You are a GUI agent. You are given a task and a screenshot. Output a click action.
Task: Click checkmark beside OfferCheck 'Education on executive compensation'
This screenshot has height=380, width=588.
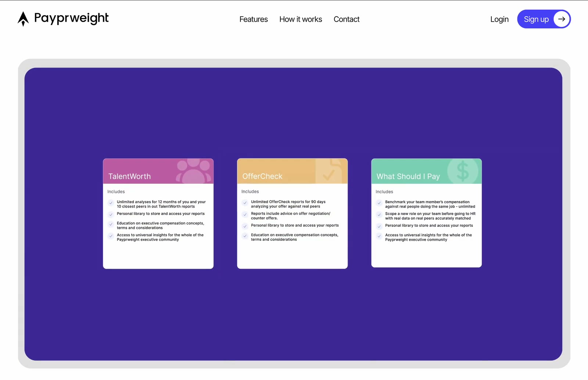245,236
